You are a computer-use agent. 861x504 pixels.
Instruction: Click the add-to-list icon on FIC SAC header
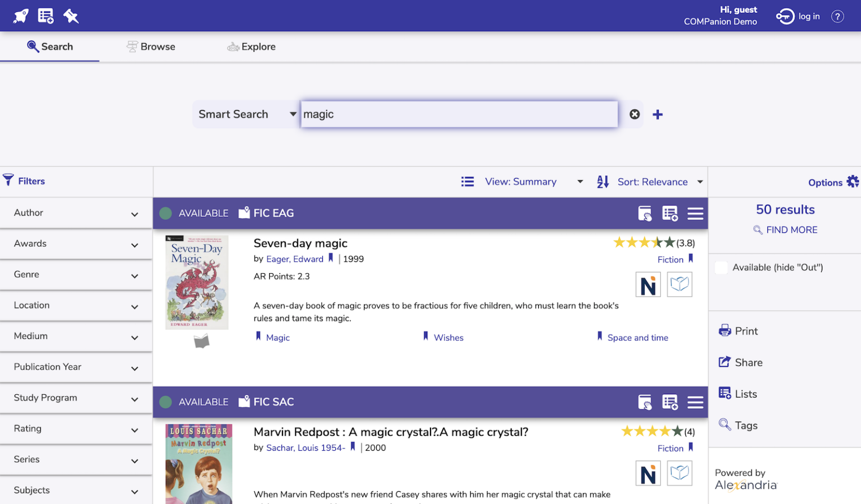click(670, 402)
